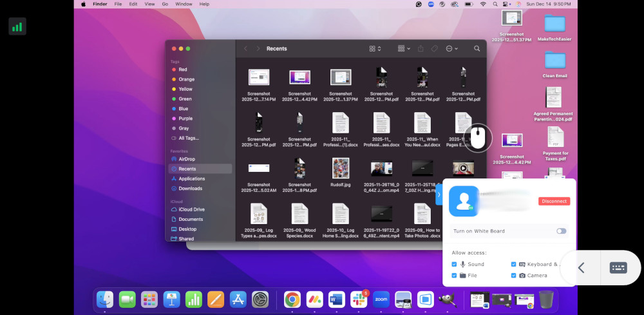
Task: Disable the File access checkbox
Action: click(x=455, y=275)
